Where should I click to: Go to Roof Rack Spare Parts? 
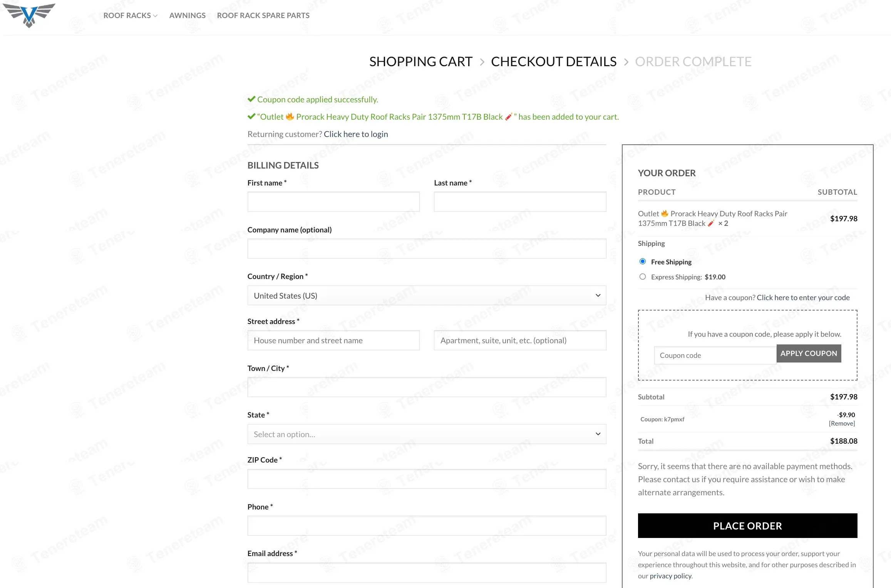tap(263, 15)
